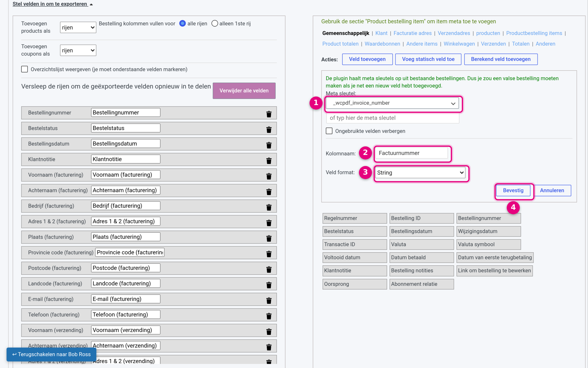588x368 pixels.
Task: Remove the Plaats (facturering) row
Action: [269, 238]
